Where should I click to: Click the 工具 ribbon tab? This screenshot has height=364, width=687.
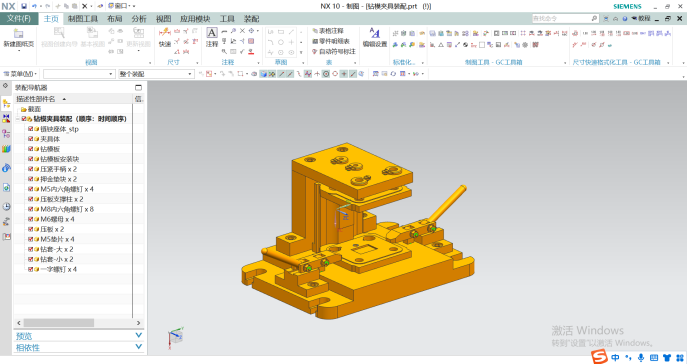click(227, 19)
